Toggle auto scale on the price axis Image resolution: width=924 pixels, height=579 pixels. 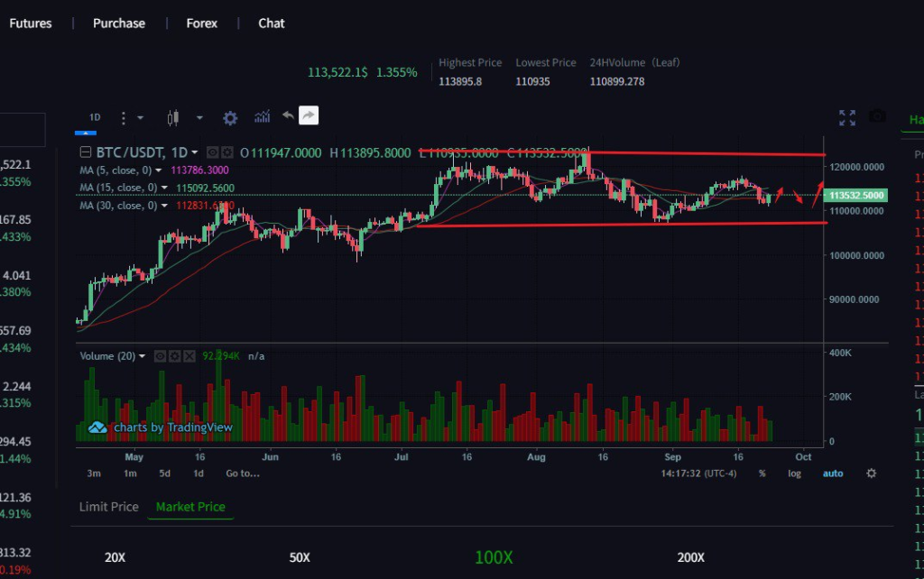(832, 473)
